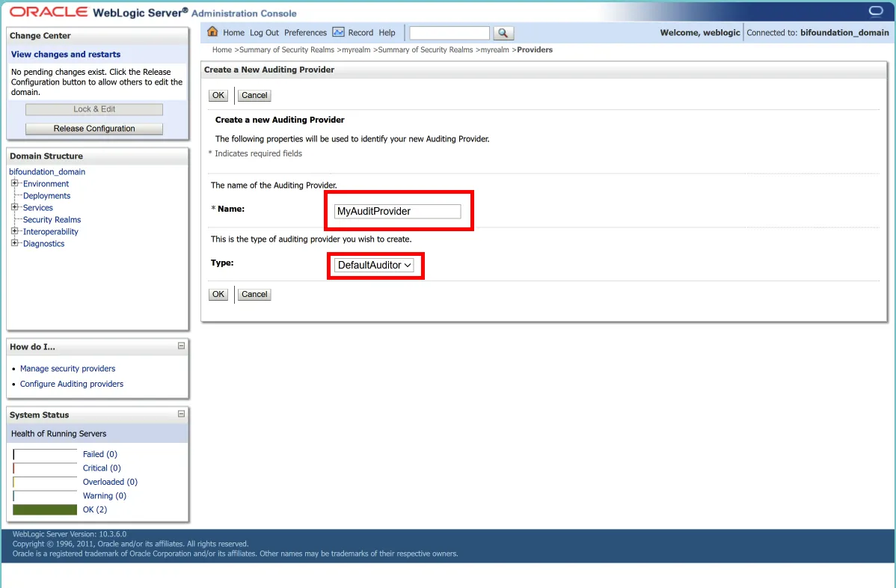Click the Critical health bar
Image resolution: width=896 pixels, height=588 pixels.
(45, 468)
